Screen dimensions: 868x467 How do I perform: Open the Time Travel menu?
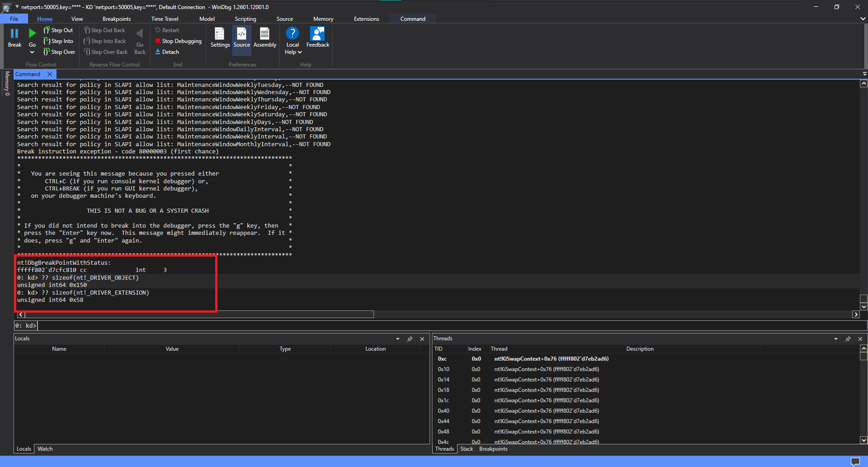click(165, 19)
